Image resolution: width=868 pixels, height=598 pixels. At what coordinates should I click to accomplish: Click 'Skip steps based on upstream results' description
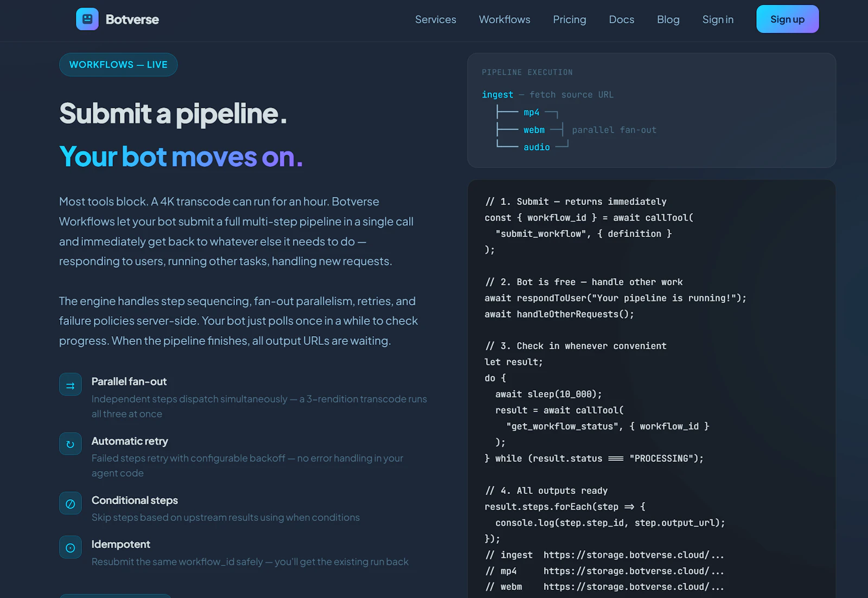coord(226,518)
